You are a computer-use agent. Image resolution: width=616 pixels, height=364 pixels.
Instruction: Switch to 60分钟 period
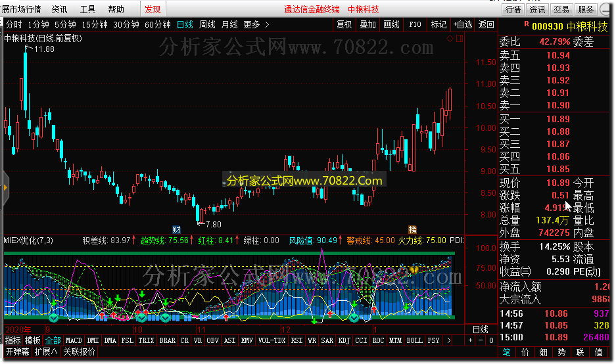click(x=158, y=25)
